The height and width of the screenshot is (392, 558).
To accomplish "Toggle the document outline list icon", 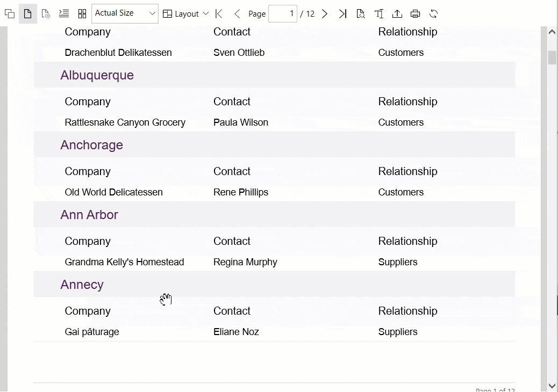I will (x=64, y=13).
